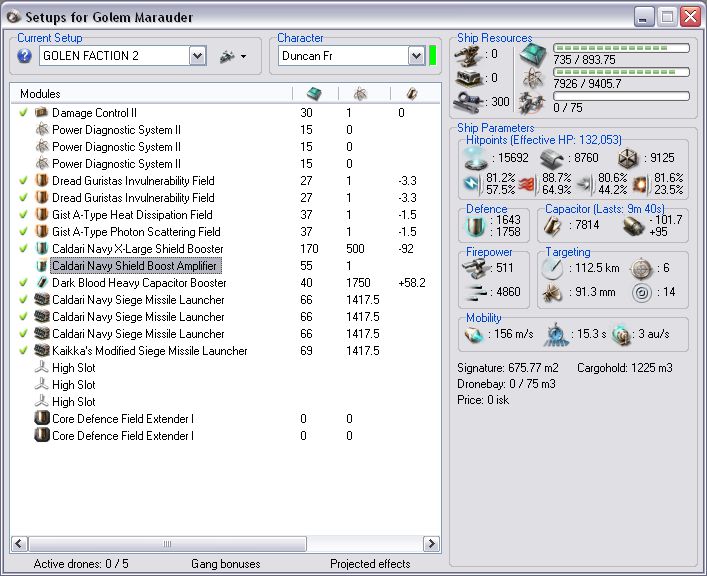The image size is (707, 576).
Task: Open the Projected effects section
Action: point(370,564)
